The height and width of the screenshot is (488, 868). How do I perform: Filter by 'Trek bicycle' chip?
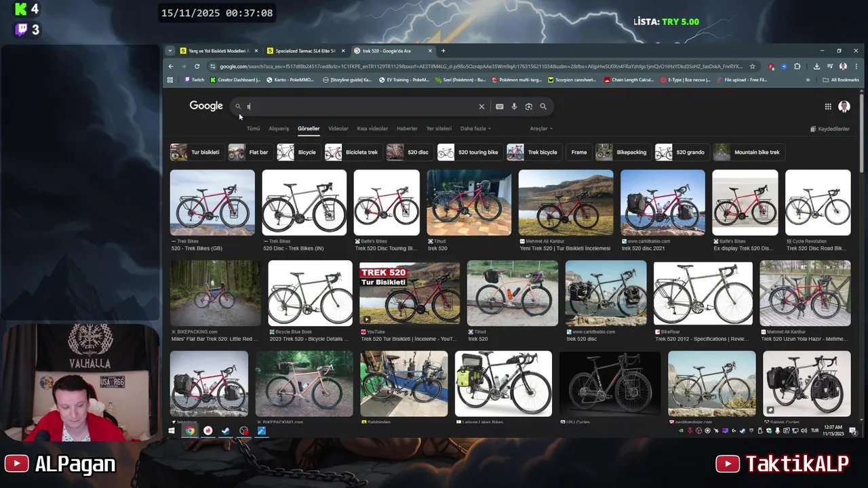click(533, 152)
